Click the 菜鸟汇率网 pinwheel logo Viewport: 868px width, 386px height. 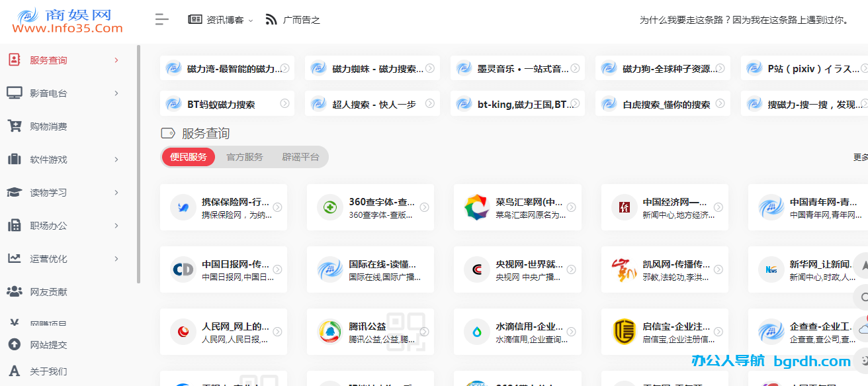click(x=476, y=207)
